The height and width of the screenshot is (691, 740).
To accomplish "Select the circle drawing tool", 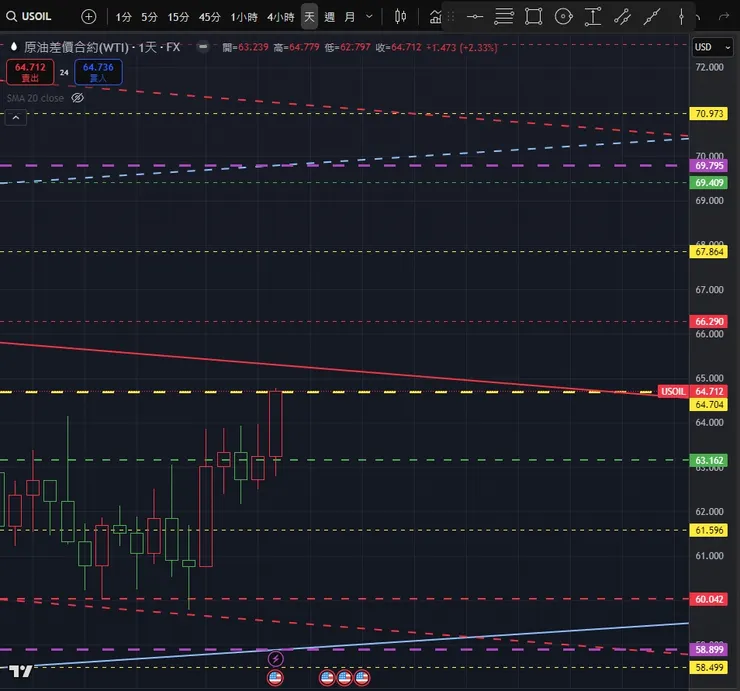I will [x=563, y=17].
